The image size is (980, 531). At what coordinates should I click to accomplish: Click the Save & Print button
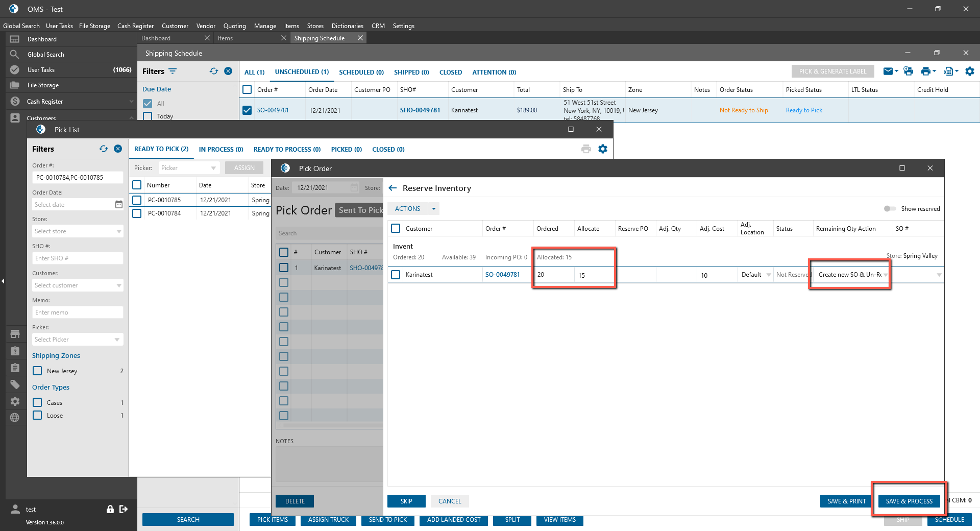coord(847,501)
